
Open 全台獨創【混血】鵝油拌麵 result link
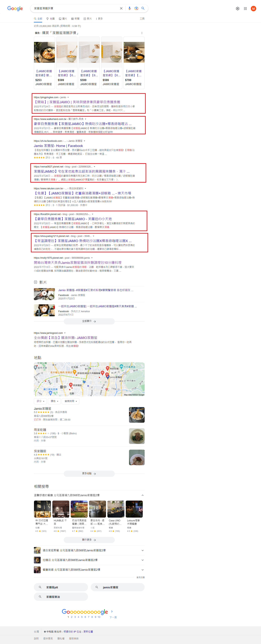point(66,338)
